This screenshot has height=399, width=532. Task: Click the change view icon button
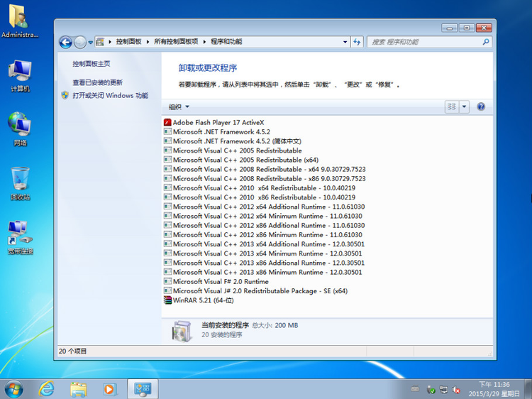click(452, 106)
